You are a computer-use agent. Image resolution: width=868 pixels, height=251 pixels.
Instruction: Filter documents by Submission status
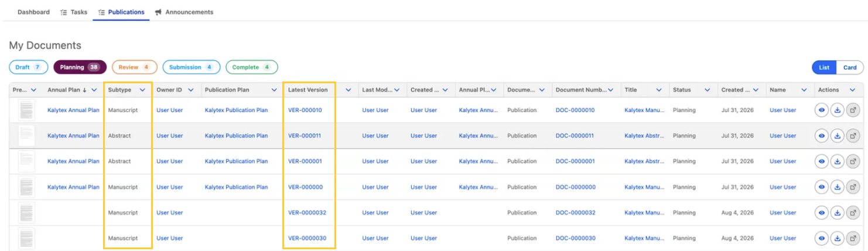pos(191,67)
